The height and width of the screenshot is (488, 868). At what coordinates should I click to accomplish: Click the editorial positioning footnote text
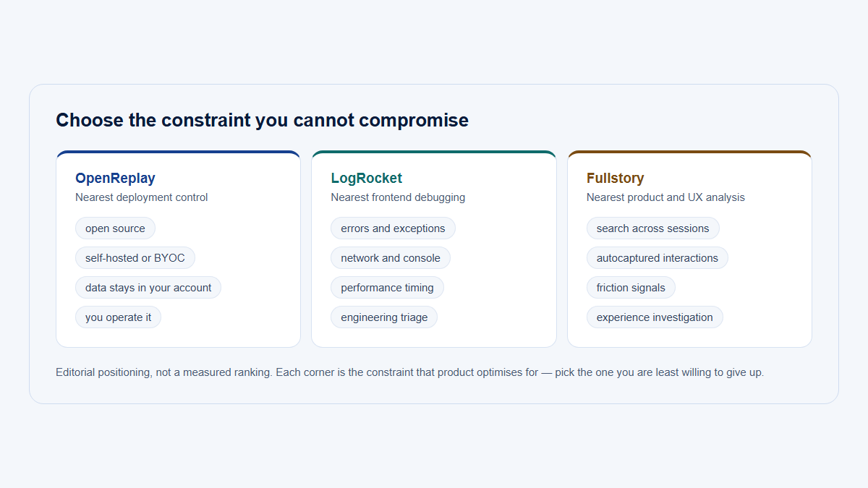[409, 373]
